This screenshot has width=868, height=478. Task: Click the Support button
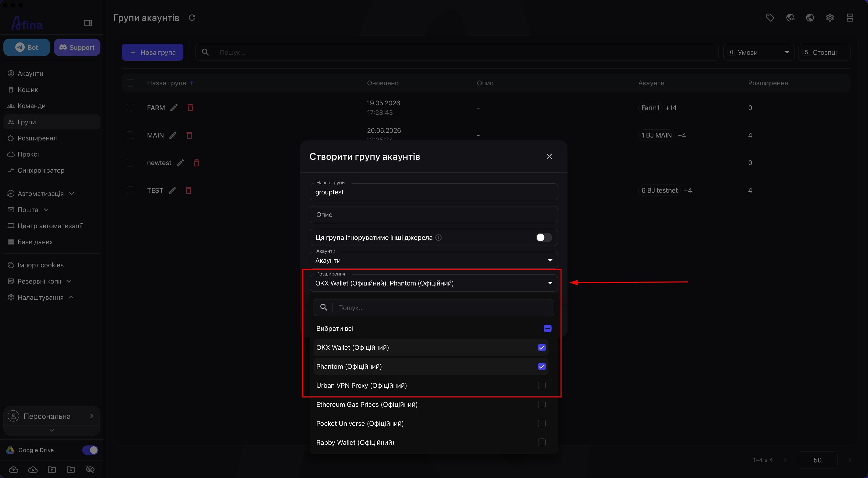(77, 47)
